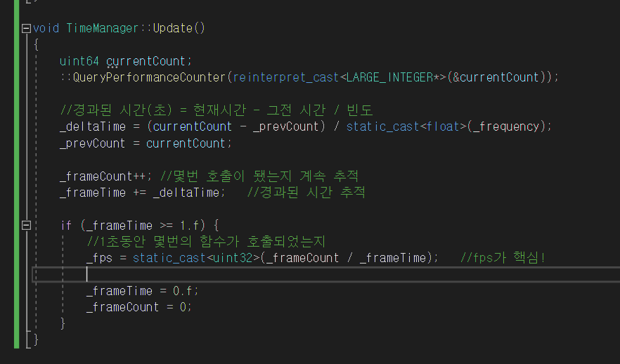Click '_frequency' argument
Viewport: 620px width, 364px height.
pos(506,127)
